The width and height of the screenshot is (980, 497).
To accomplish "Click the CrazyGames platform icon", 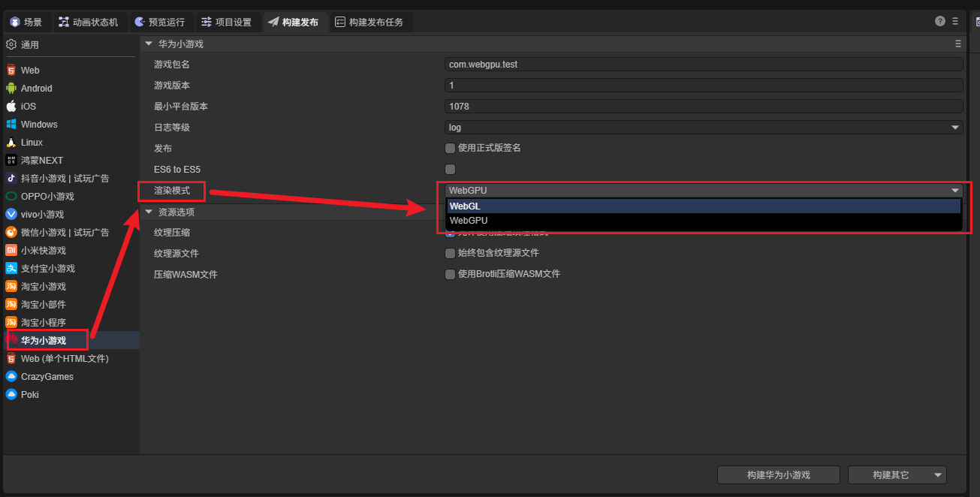I will click(11, 376).
